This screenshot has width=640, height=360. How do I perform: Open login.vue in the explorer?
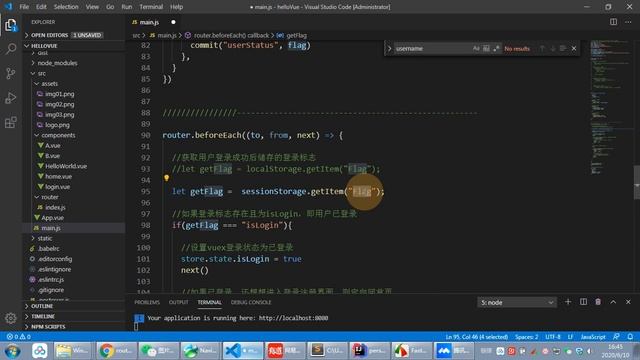[x=57, y=187]
